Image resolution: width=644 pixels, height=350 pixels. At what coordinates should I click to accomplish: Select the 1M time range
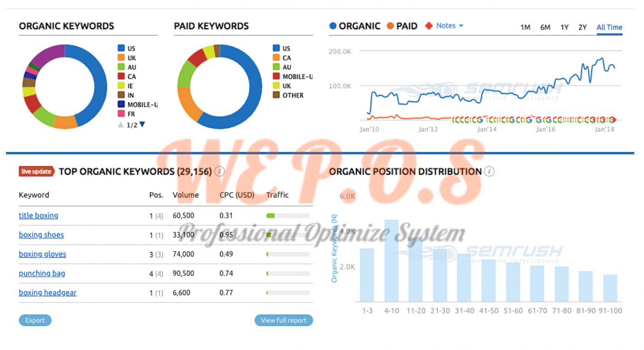pyautogui.click(x=525, y=27)
